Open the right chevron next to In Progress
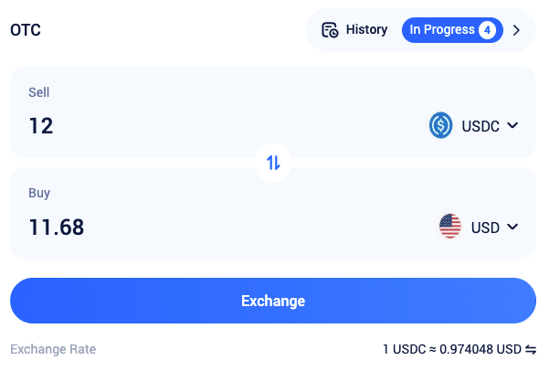The height and width of the screenshot is (392, 549). [x=516, y=30]
